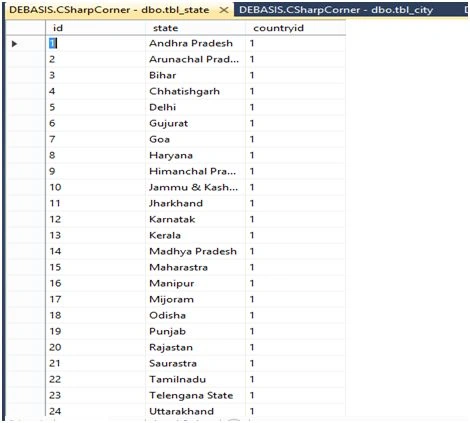This screenshot has width=470, height=423.
Task: Click countryid cell in Kerala row
Action: pos(295,235)
